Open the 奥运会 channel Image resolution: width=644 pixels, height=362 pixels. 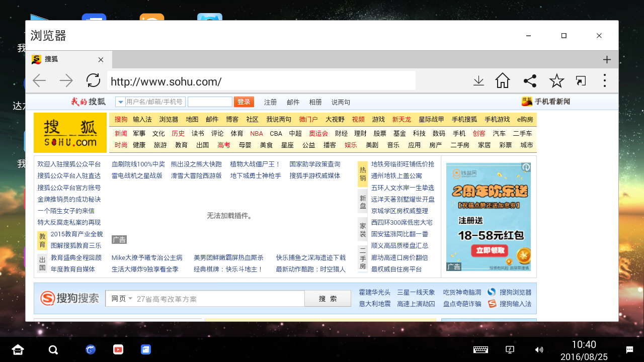pos(318,134)
